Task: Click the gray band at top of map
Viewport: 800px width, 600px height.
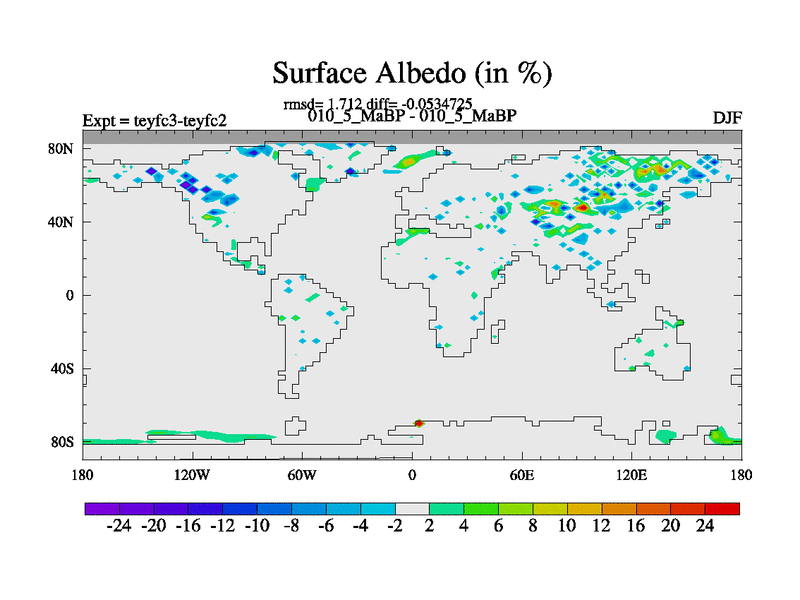Action: [x=412, y=137]
